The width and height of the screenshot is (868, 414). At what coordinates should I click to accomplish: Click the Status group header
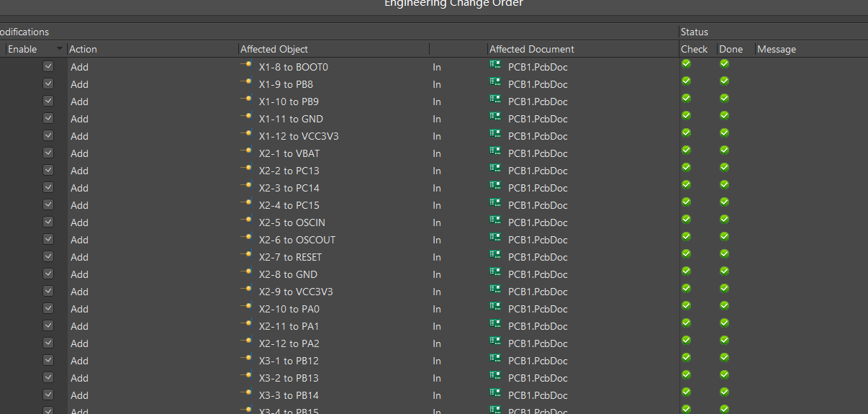coord(694,32)
